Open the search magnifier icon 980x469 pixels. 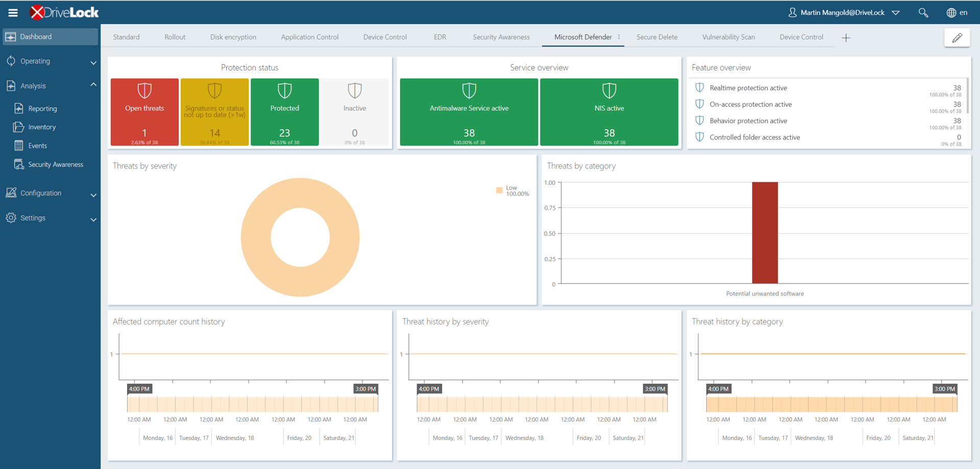[923, 12]
